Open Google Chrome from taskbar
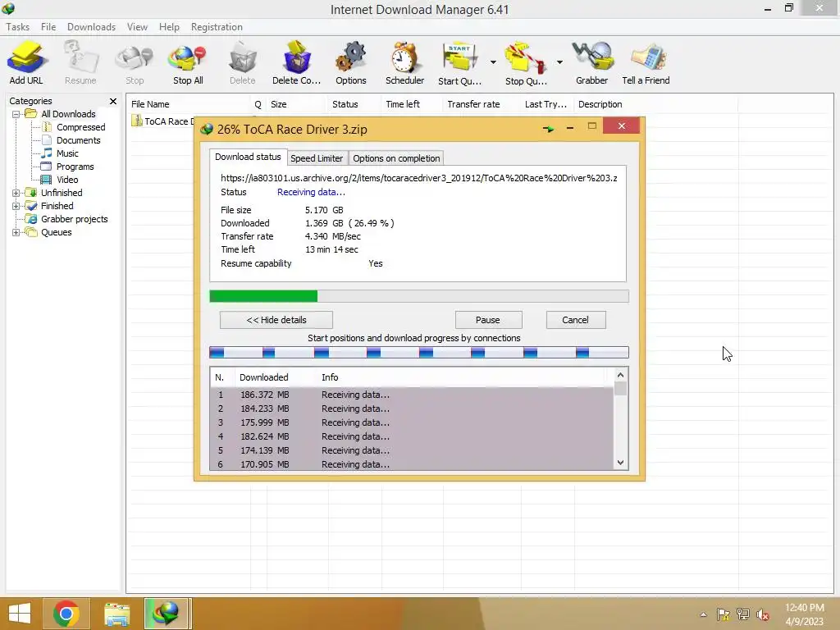This screenshot has width=840, height=630. [66, 614]
